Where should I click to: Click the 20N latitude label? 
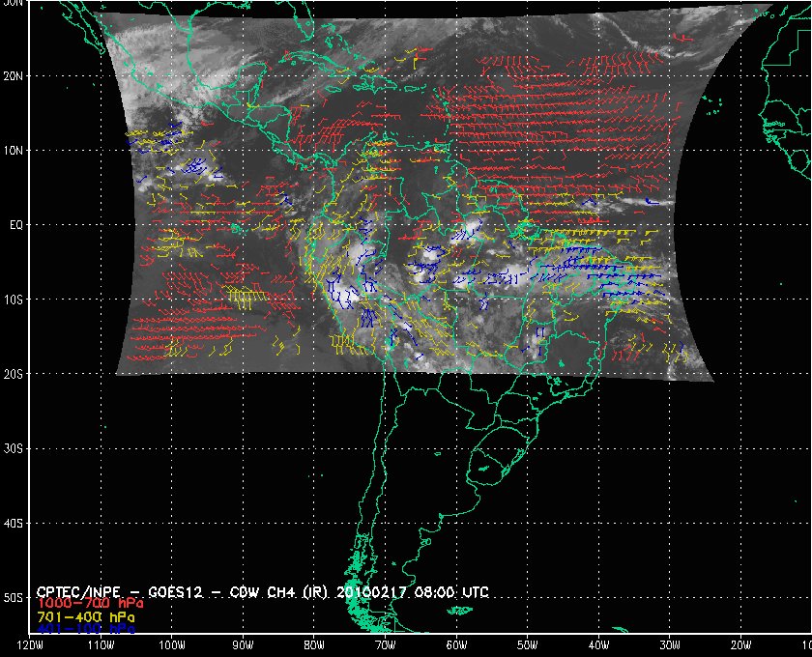[13, 76]
